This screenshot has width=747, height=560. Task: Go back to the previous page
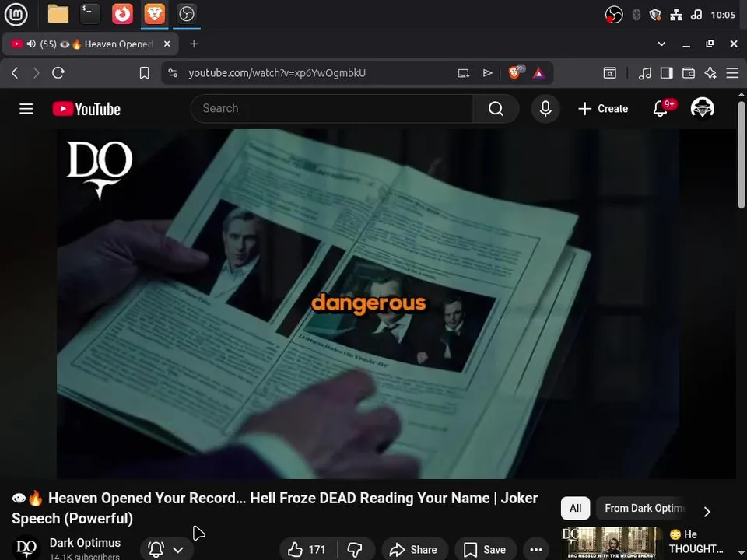[x=15, y=73]
